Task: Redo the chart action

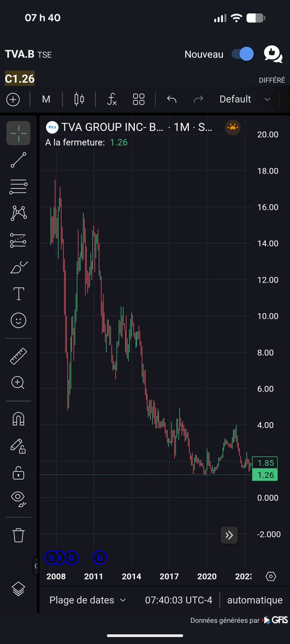Action: [x=198, y=99]
